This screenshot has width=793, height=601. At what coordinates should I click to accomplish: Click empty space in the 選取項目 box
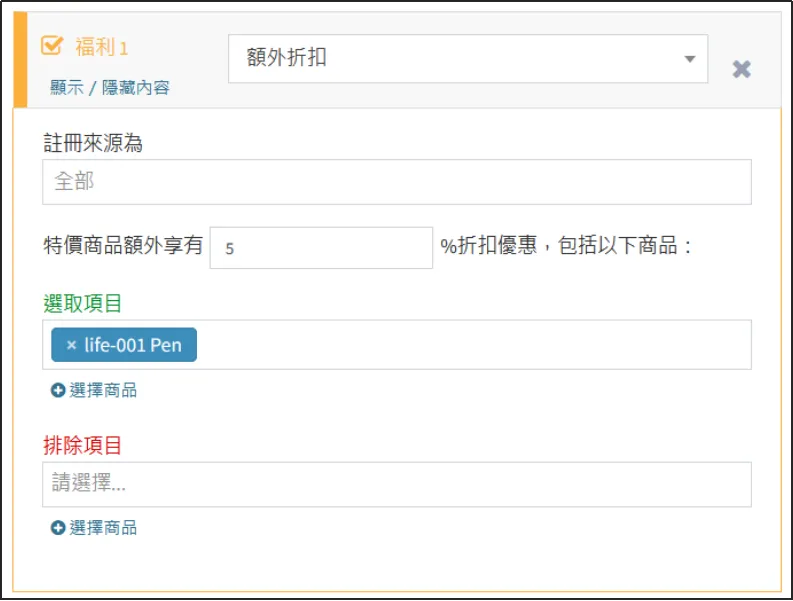click(x=470, y=345)
